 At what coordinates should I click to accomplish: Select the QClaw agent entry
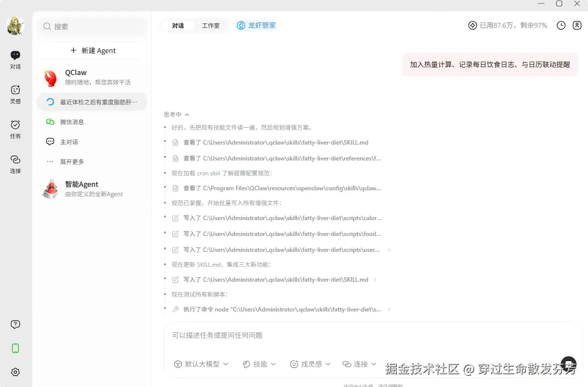[x=91, y=77]
